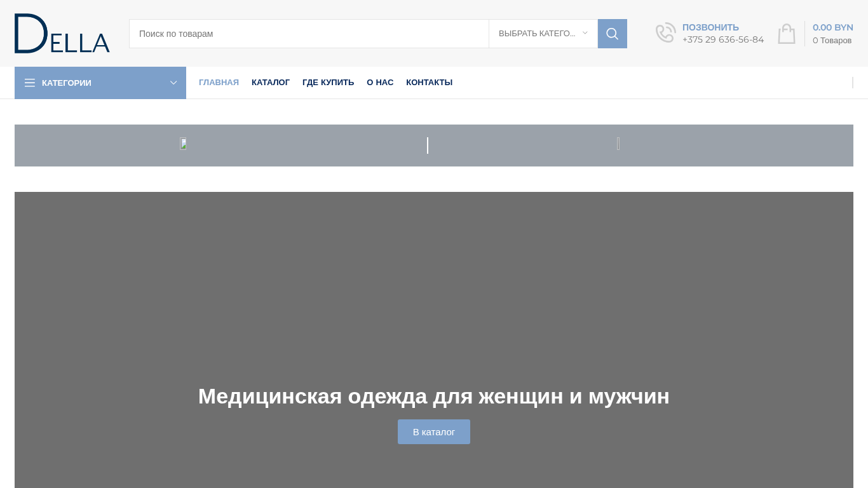Click the magnifier search button
The height and width of the screenshot is (488, 868).
click(x=613, y=34)
